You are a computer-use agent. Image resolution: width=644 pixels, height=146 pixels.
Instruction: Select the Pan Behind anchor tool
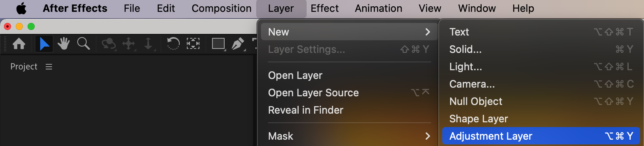[193, 43]
